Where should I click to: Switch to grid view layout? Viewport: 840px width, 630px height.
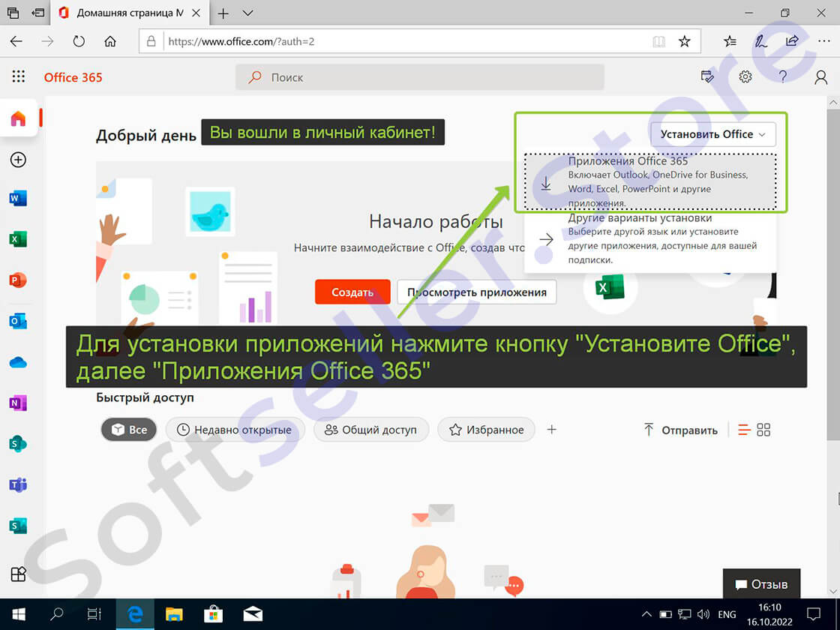click(x=763, y=430)
